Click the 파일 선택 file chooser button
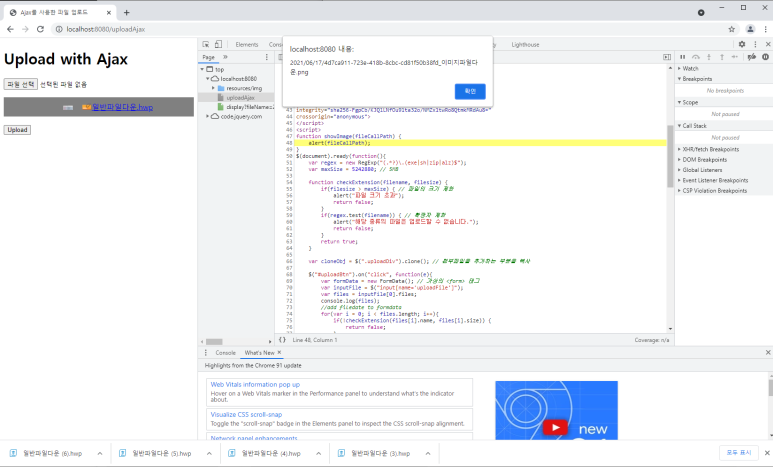 click(21, 84)
